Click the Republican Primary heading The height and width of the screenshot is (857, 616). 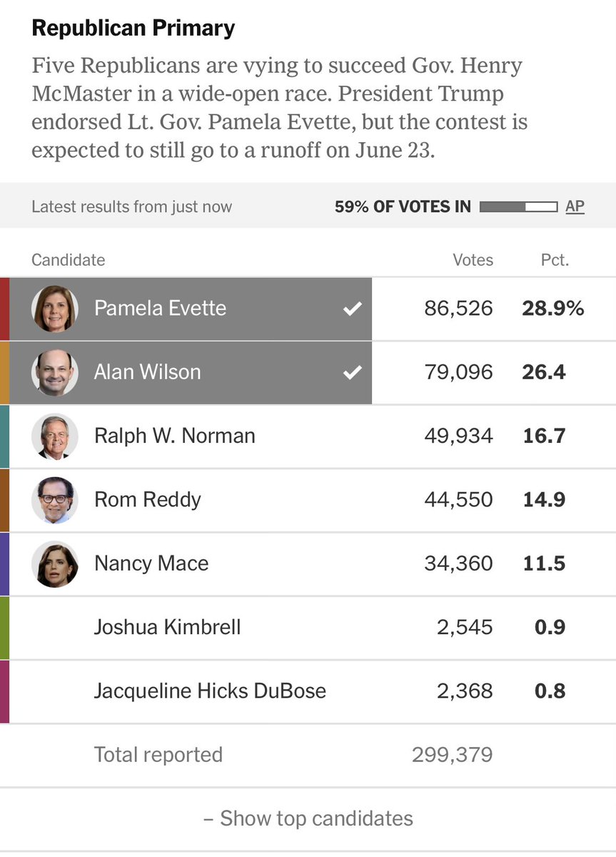133,28
